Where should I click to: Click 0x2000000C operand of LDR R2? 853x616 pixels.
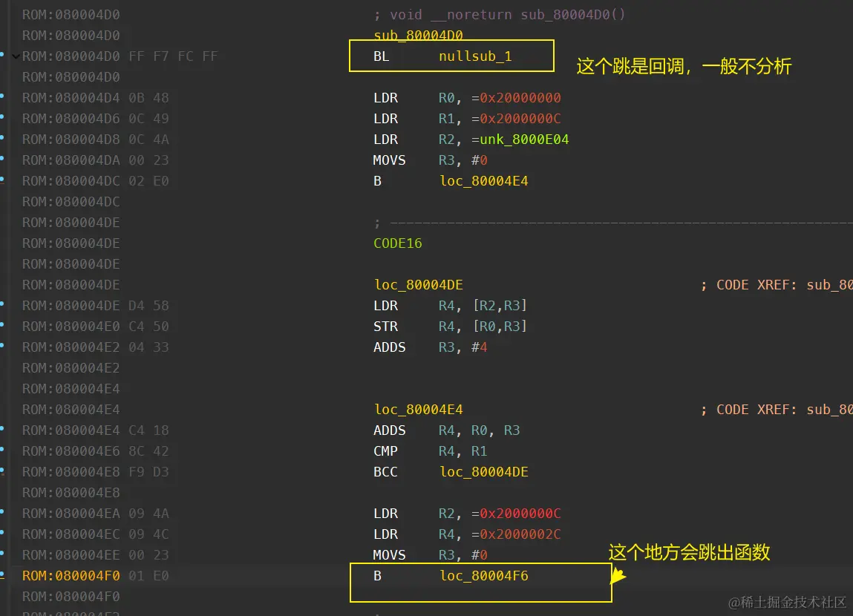520,514
